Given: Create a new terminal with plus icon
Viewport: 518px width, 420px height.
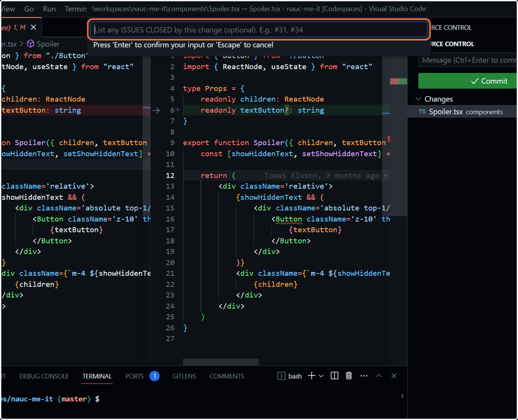Looking at the screenshot, I should (311, 376).
